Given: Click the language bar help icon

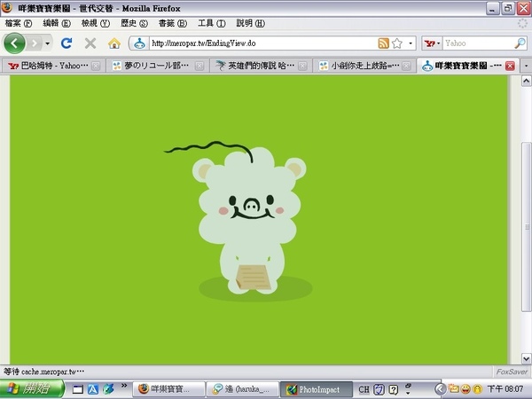Looking at the screenshot, I should [x=393, y=389].
